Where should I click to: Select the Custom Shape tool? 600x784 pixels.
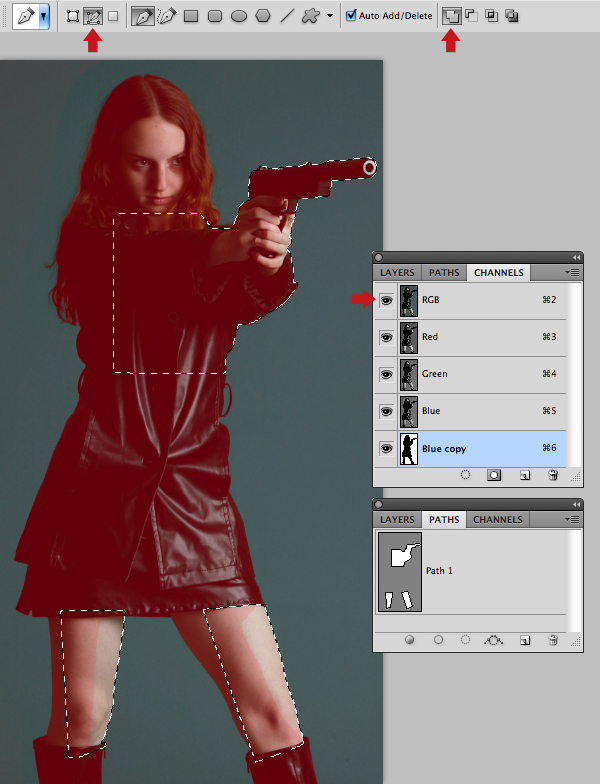pyautogui.click(x=310, y=16)
